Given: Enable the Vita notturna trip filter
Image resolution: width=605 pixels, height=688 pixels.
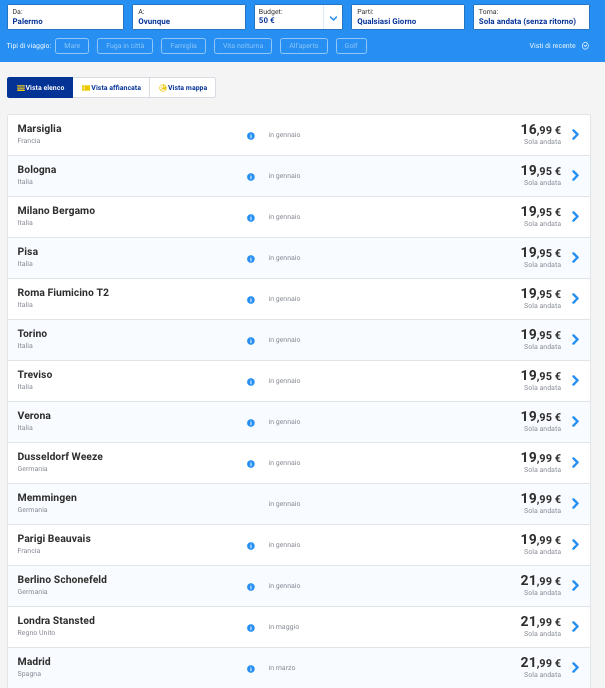Looking at the screenshot, I should (x=243, y=46).
